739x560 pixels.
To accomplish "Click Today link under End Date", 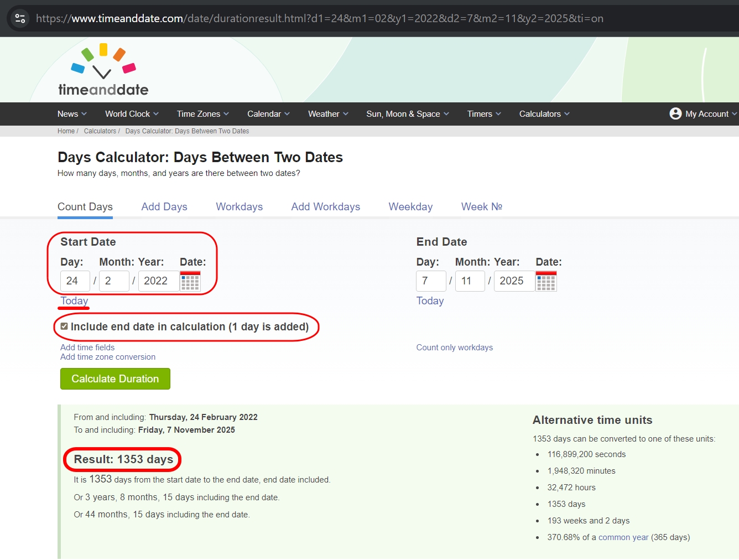I will point(430,301).
